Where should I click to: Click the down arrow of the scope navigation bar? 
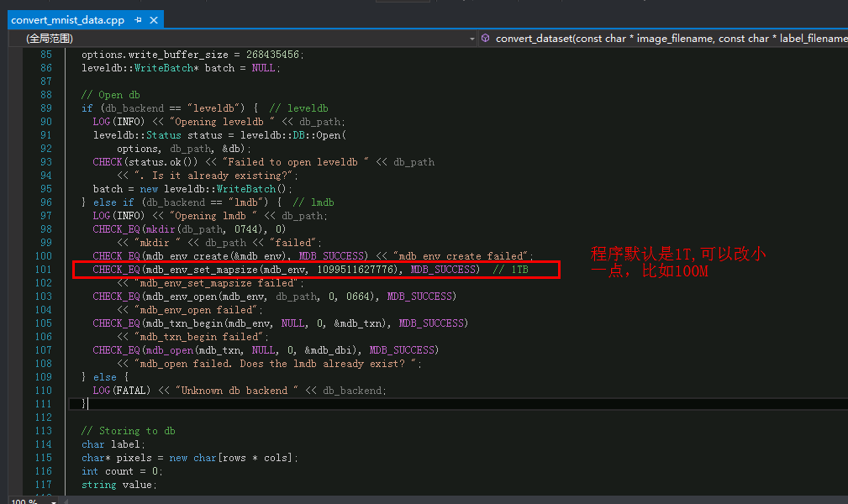pyautogui.click(x=473, y=38)
